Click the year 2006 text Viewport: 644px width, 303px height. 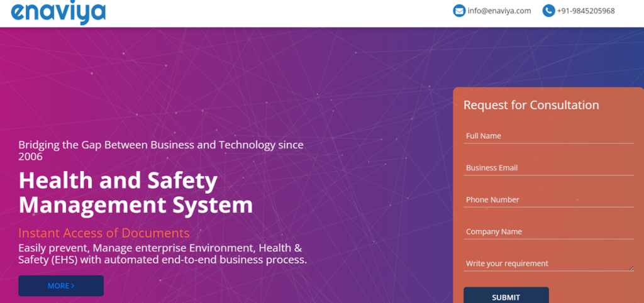30,157
